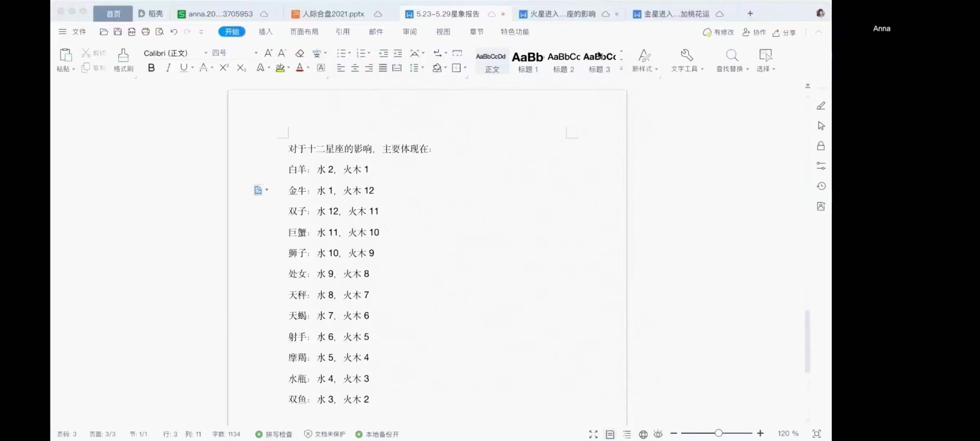Image resolution: width=980 pixels, height=441 pixels.
Task: Apply the Heading 1 (标题 1) style
Action: point(528,61)
